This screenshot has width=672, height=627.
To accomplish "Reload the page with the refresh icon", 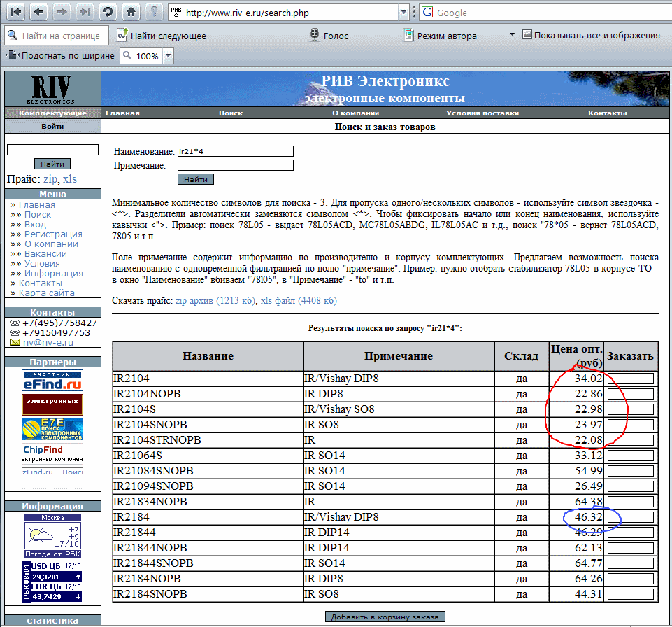I will tap(108, 12).
